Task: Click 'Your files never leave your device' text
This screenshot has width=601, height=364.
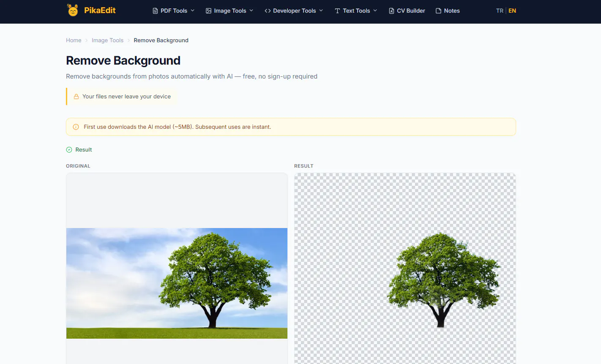Action: click(126, 97)
